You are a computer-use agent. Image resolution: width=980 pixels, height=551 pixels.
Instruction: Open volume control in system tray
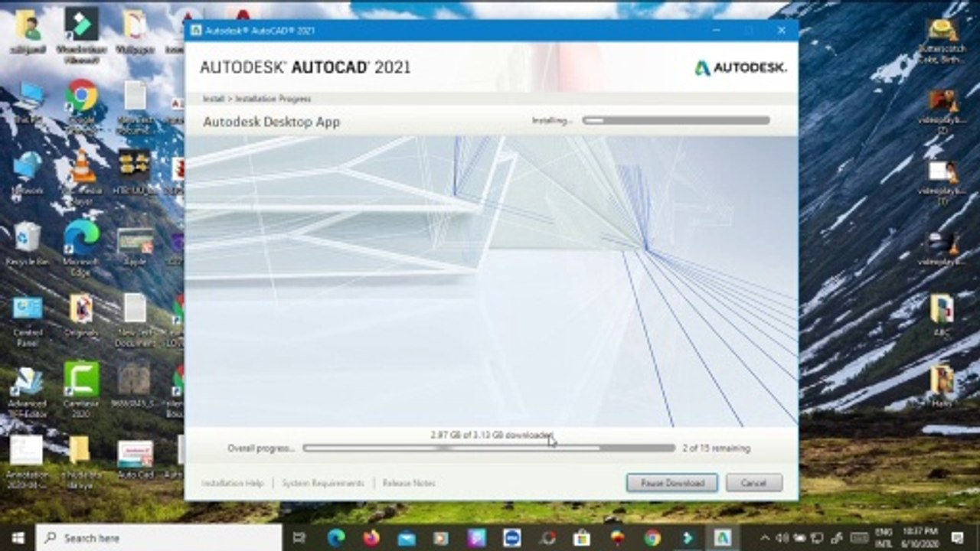(x=782, y=538)
